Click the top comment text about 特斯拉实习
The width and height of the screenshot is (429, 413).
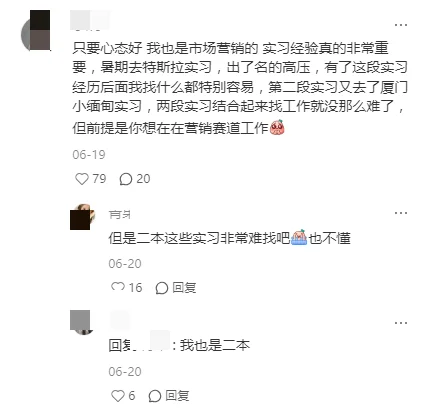tap(240, 87)
